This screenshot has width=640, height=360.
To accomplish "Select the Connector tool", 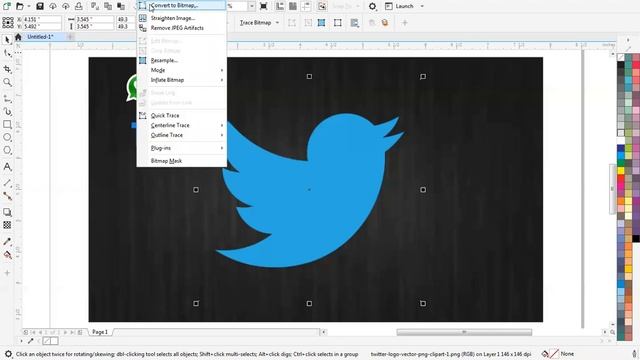I will pyautogui.click(x=7, y=196).
